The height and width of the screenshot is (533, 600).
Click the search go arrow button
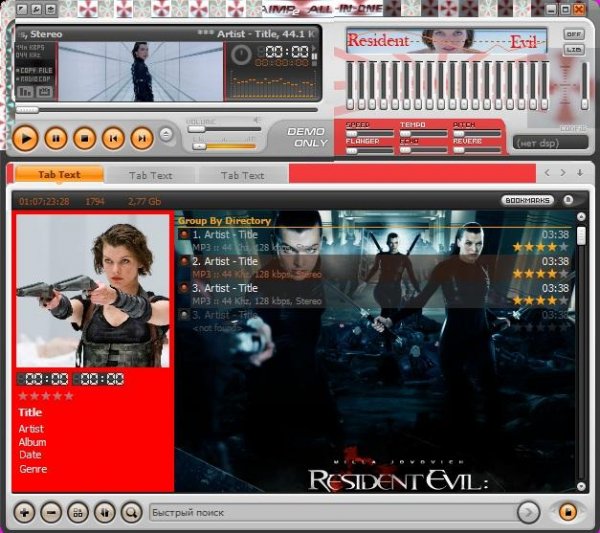click(528, 512)
